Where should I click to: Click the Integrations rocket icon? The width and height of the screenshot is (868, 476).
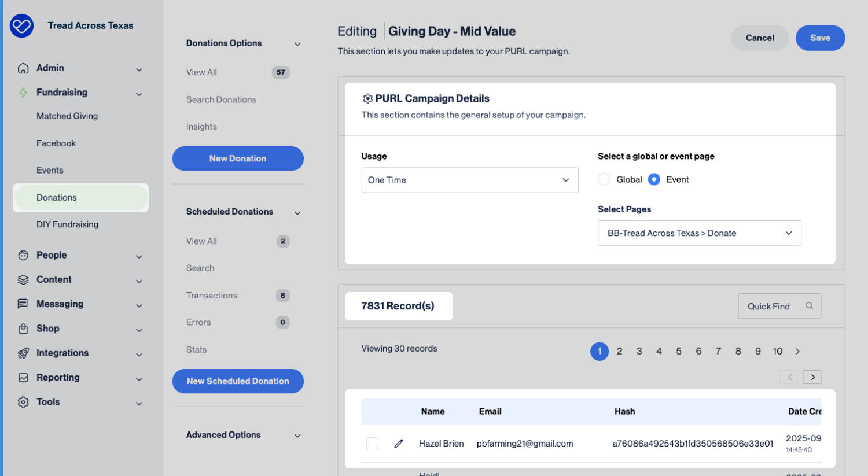tap(23, 353)
